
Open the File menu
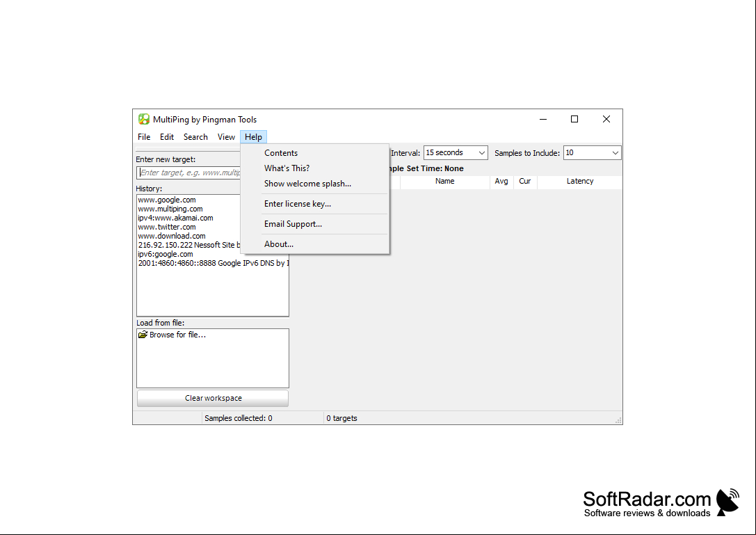[x=144, y=137]
